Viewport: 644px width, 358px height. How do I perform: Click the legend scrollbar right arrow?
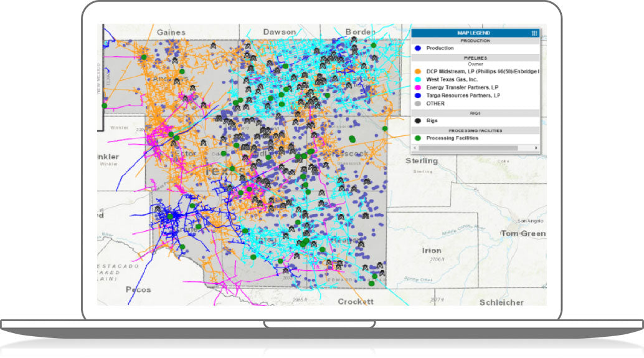(x=536, y=148)
